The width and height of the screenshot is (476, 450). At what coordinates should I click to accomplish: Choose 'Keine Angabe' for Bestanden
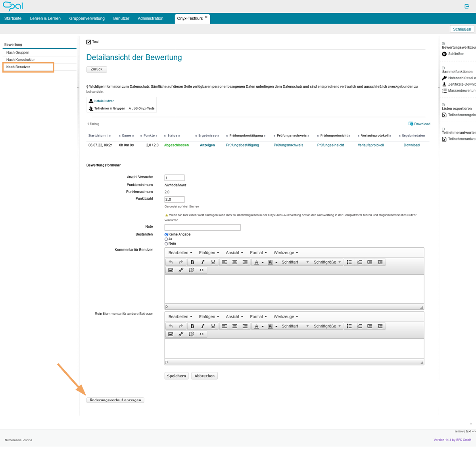[166, 235]
